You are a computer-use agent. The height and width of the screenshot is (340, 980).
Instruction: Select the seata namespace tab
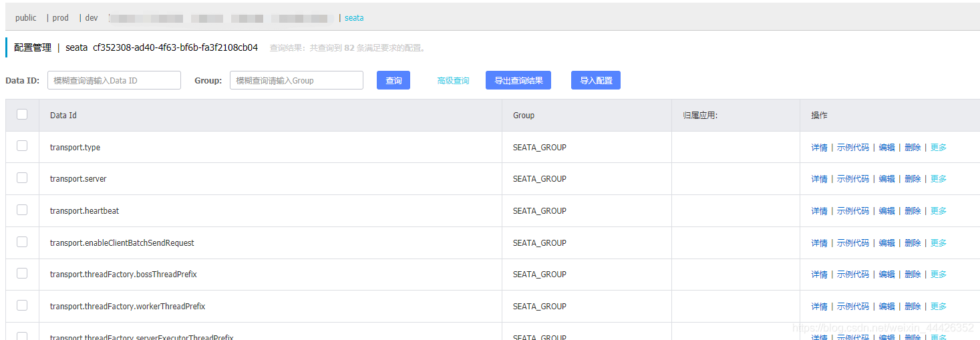[354, 18]
